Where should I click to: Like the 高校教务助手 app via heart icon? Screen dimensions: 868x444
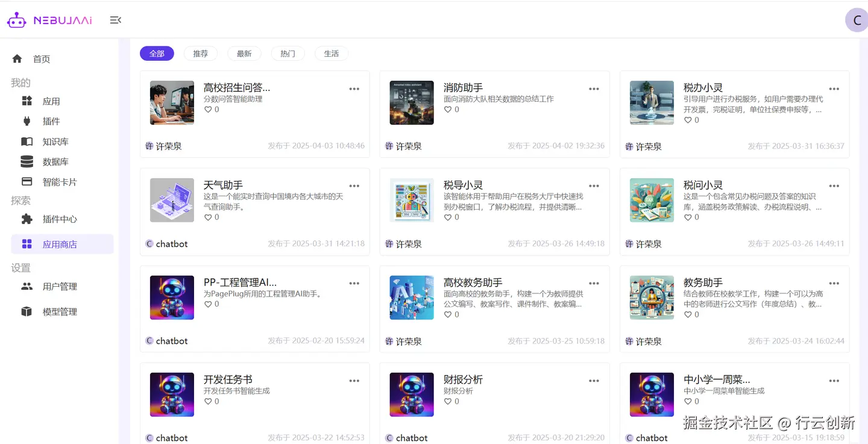click(x=448, y=314)
